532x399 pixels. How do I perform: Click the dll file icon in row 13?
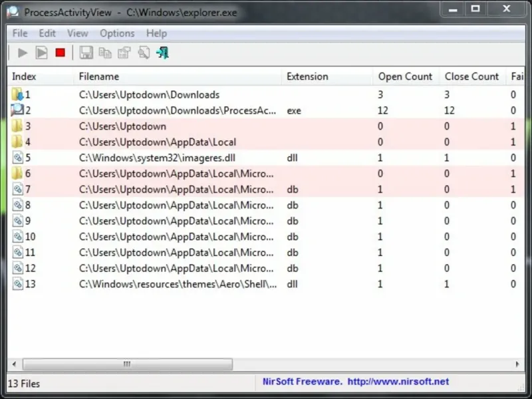(18, 284)
